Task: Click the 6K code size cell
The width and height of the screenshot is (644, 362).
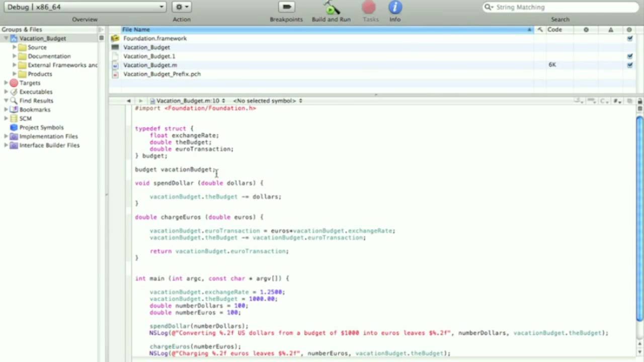Action: coord(552,65)
